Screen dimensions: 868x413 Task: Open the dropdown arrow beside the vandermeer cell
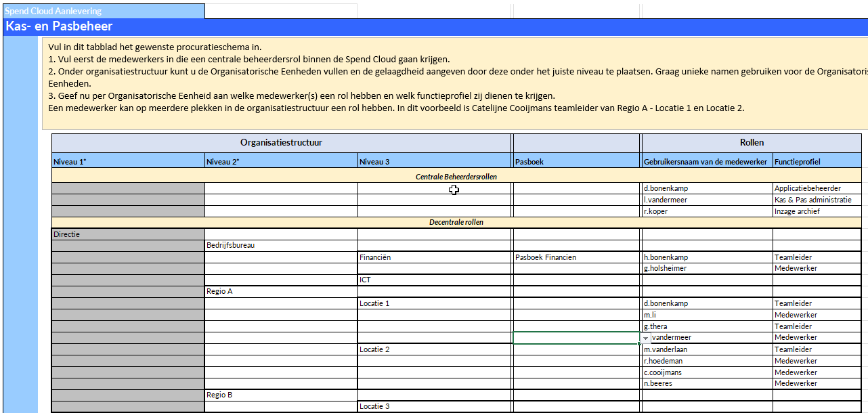[x=646, y=338]
